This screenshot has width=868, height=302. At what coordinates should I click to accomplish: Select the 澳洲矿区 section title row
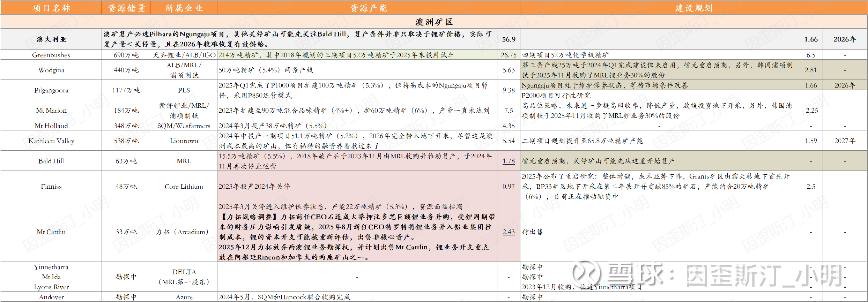point(434,22)
